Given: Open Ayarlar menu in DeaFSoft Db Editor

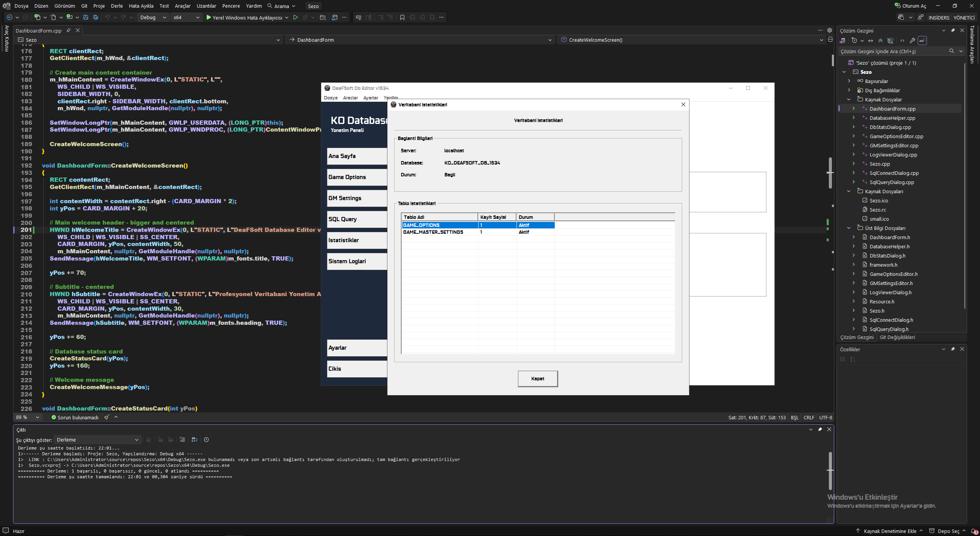Looking at the screenshot, I should click(x=371, y=98).
